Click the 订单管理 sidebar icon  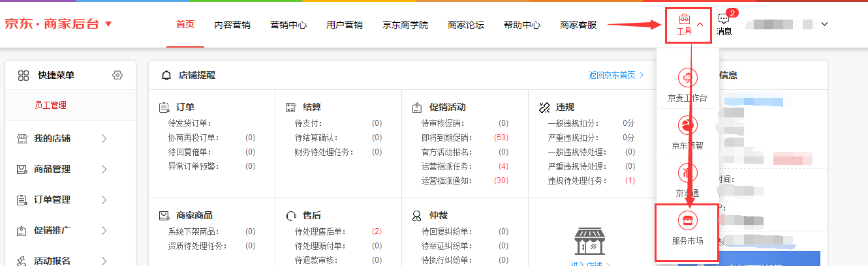coord(22,199)
